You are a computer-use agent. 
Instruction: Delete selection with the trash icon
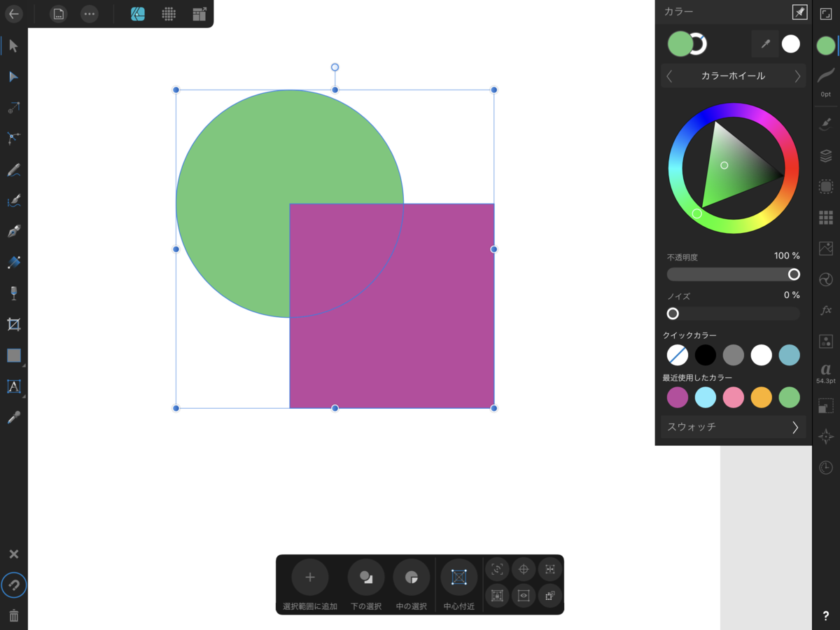[13, 616]
